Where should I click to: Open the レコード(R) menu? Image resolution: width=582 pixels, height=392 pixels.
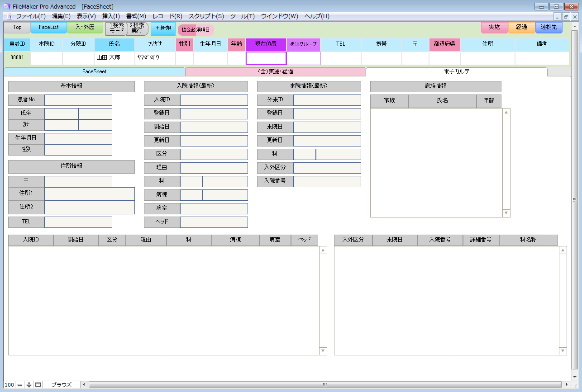coord(167,16)
